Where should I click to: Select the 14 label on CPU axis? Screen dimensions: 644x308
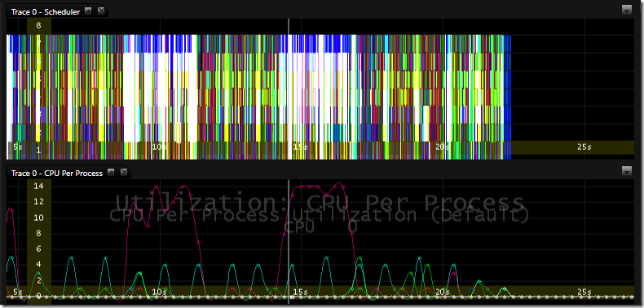pos(38,186)
